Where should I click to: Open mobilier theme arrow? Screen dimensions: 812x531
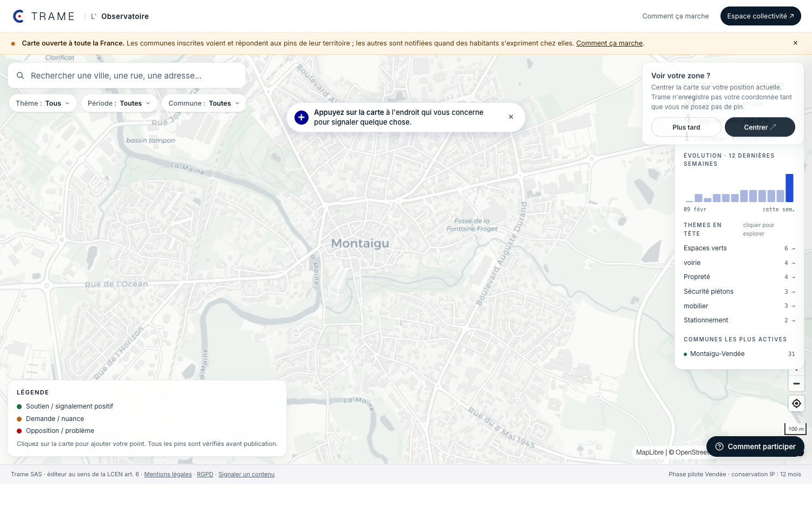tap(793, 306)
